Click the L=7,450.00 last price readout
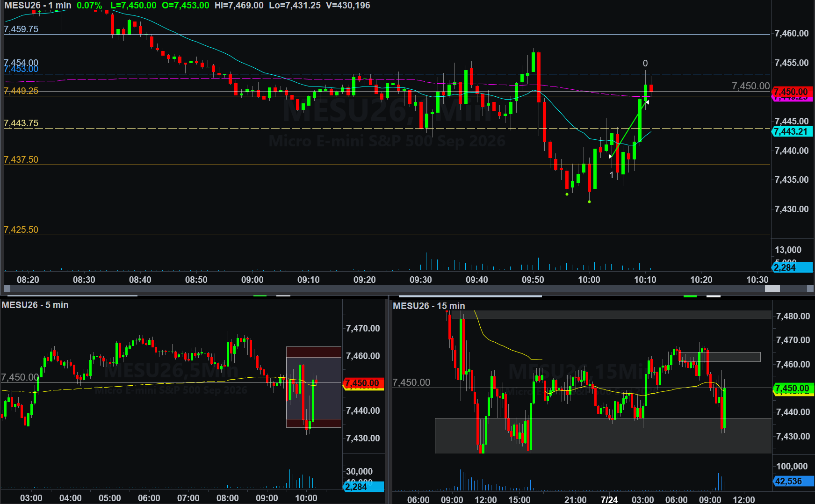This screenshot has height=504, width=815. pos(133,6)
